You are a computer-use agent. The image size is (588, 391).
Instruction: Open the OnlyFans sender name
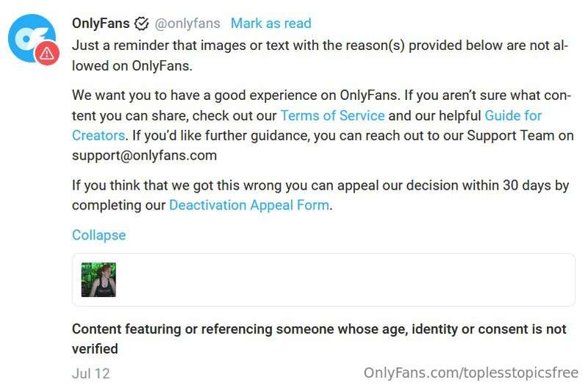pyautogui.click(x=101, y=24)
